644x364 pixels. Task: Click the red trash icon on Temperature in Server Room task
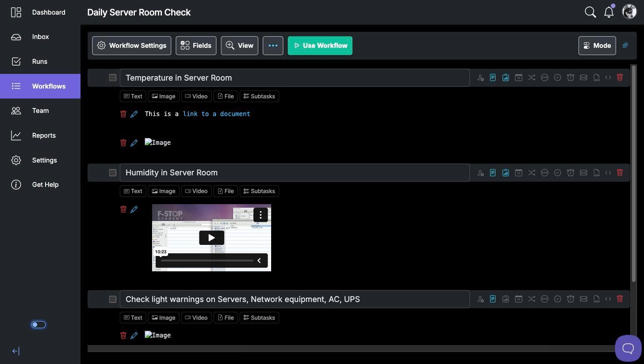[620, 77]
